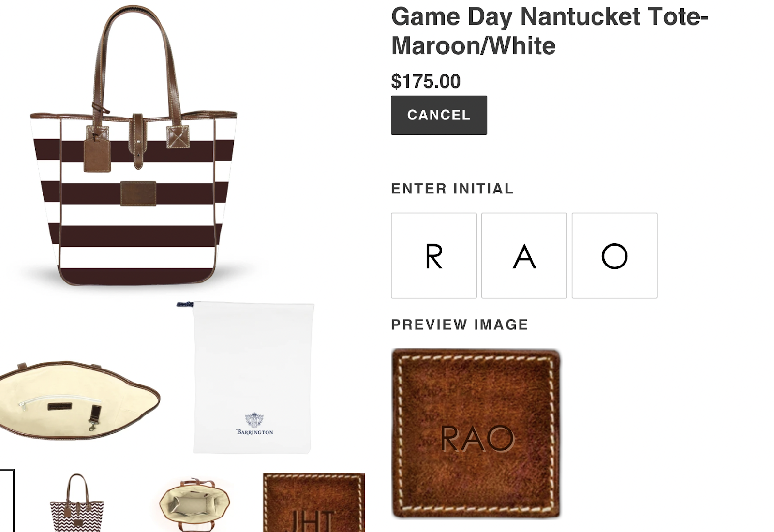The height and width of the screenshot is (532, 774).
Task: Click the luggage tag on the tote
Action: point(97,154)
